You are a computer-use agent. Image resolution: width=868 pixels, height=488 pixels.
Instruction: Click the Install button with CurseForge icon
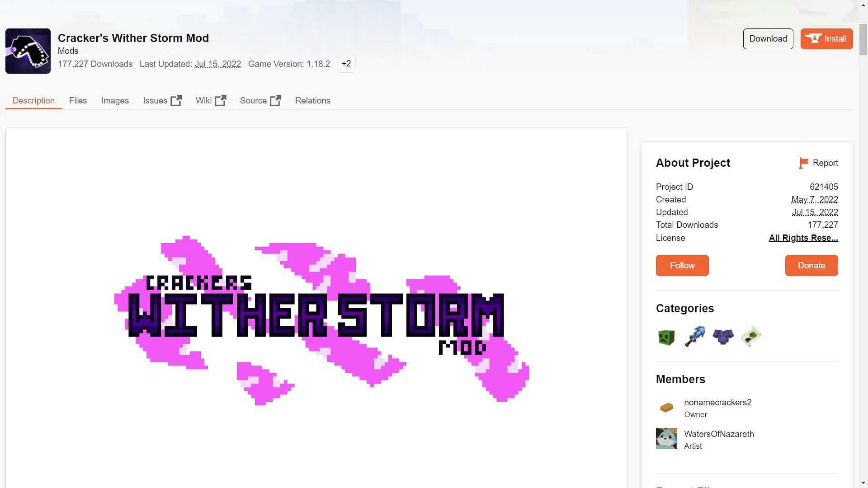click(827, 38)
